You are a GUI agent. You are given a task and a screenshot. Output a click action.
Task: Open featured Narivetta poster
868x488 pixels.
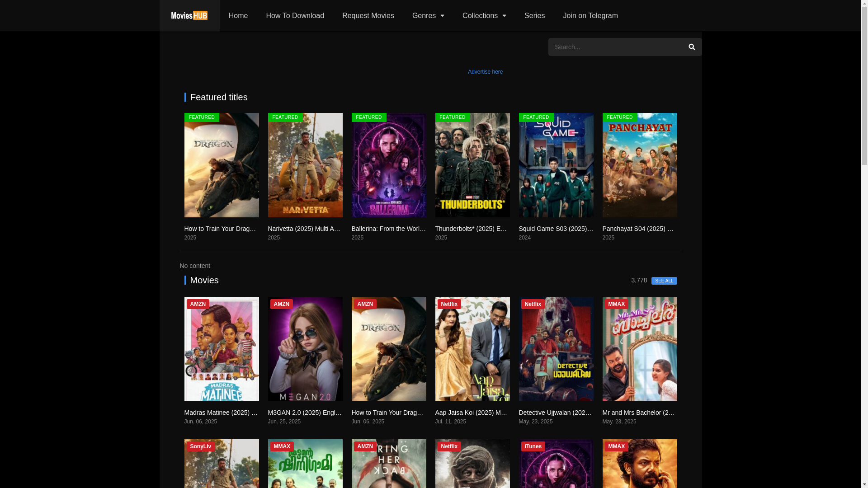(x=305, y=165)
